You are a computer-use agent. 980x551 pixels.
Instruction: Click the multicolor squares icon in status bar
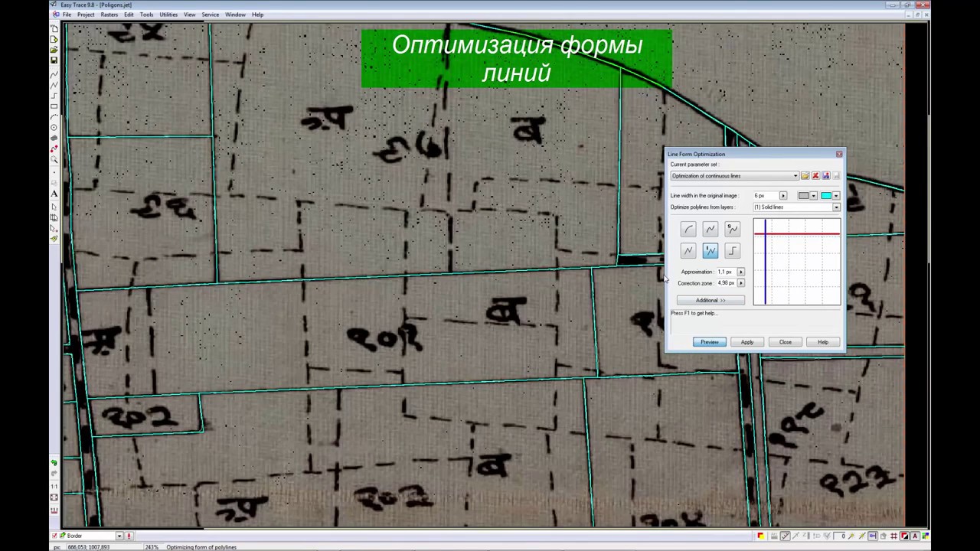pos(926,536)
